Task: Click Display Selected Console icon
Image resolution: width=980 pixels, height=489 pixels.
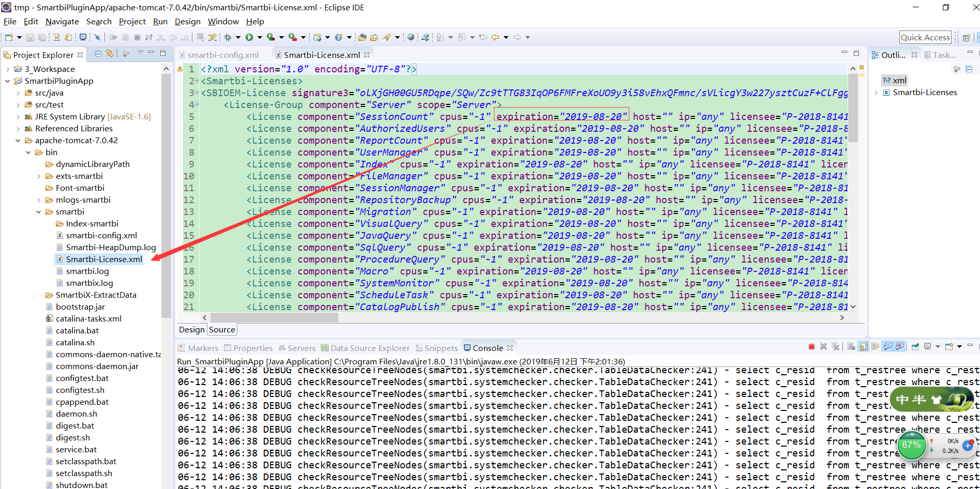Action: tap(928, 346)
